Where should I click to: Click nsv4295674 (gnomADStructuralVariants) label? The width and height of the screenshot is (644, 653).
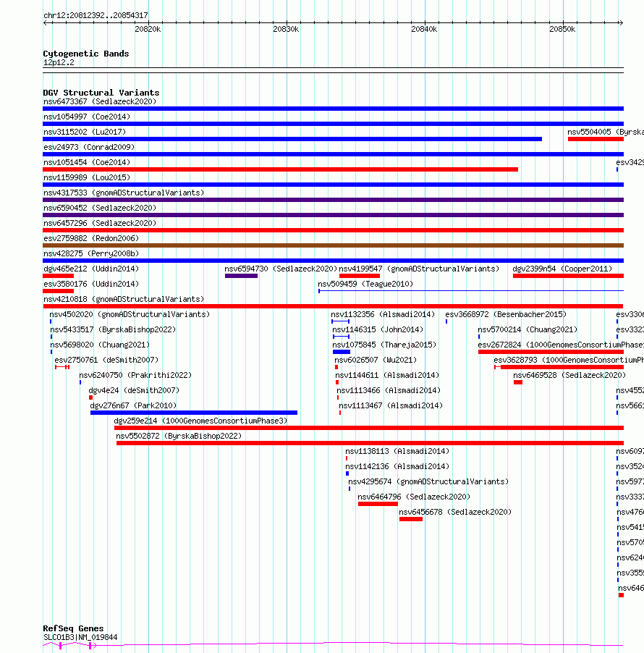click(x=428, y=482)
